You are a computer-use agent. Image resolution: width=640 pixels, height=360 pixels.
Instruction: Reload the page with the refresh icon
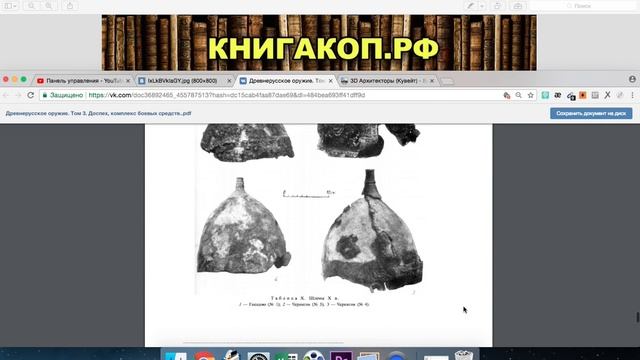[31, 95]
